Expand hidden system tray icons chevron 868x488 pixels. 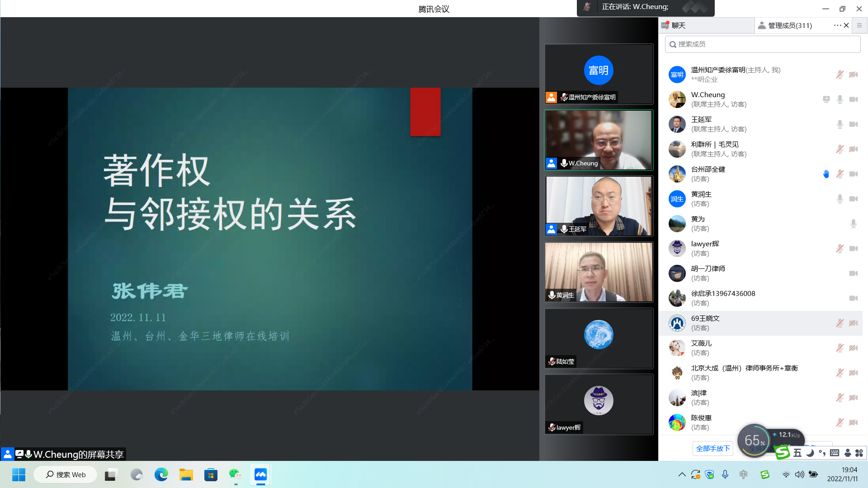pos(682,474)
